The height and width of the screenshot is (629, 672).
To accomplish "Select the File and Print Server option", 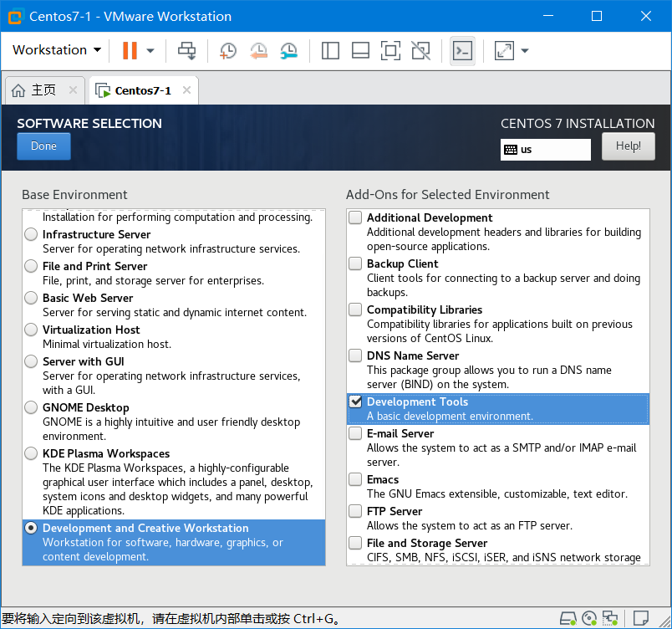I will pos(31,266).
